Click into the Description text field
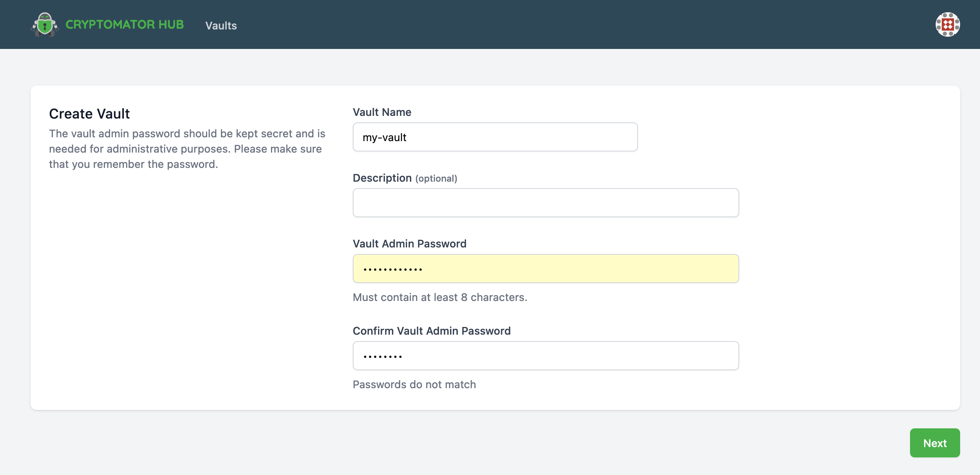980x475 pixels. 545,203
